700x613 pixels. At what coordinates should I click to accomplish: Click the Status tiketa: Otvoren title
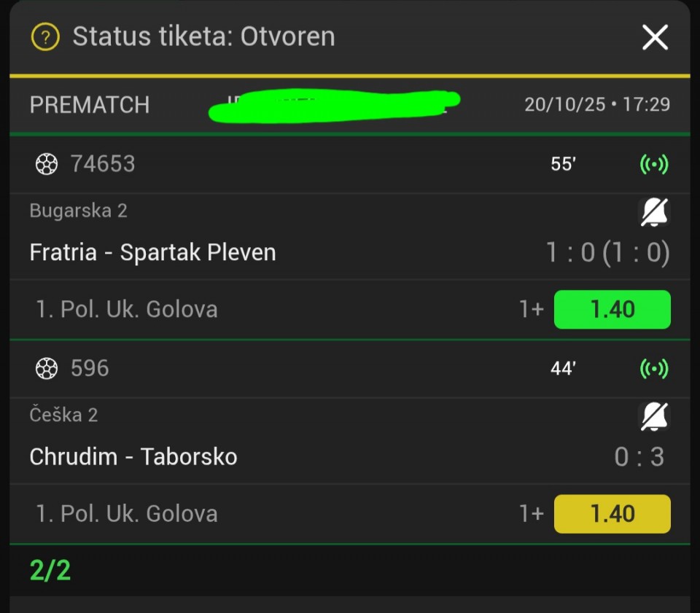203,36
